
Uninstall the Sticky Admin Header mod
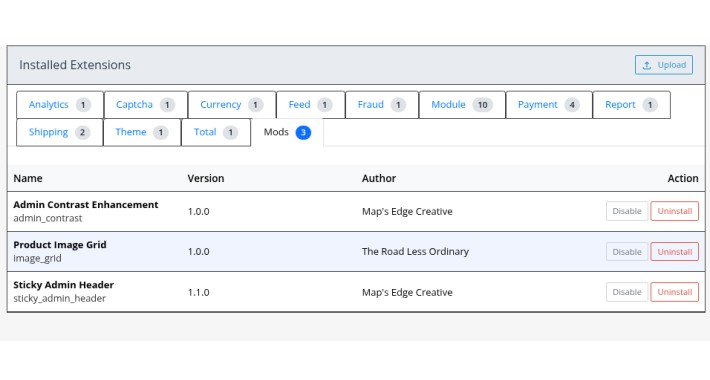point(674,292)
